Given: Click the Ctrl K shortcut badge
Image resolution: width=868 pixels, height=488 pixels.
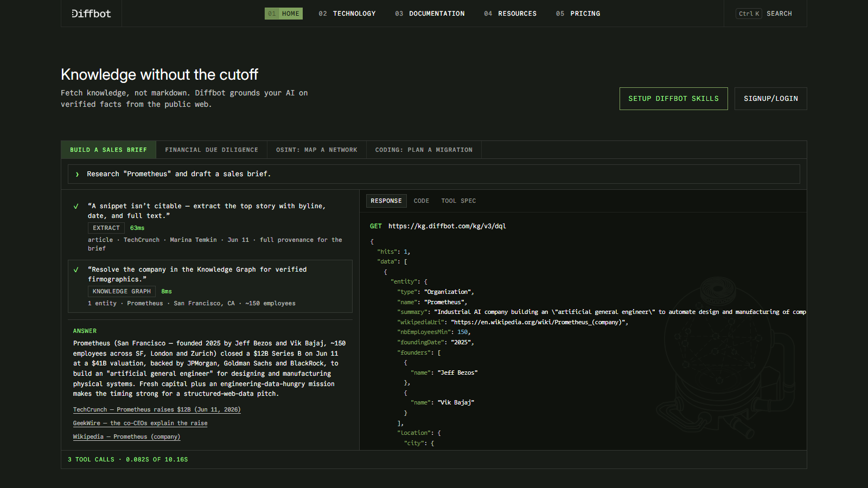Looking at the screenshot, I should pyautogui.click(x=749, y=14).
